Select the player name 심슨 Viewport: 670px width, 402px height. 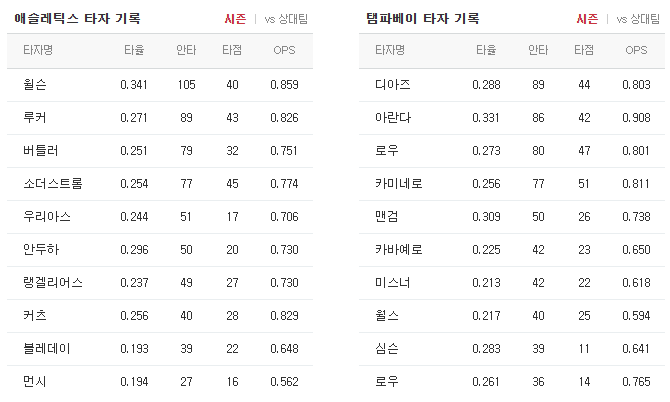tap(387, 349)
